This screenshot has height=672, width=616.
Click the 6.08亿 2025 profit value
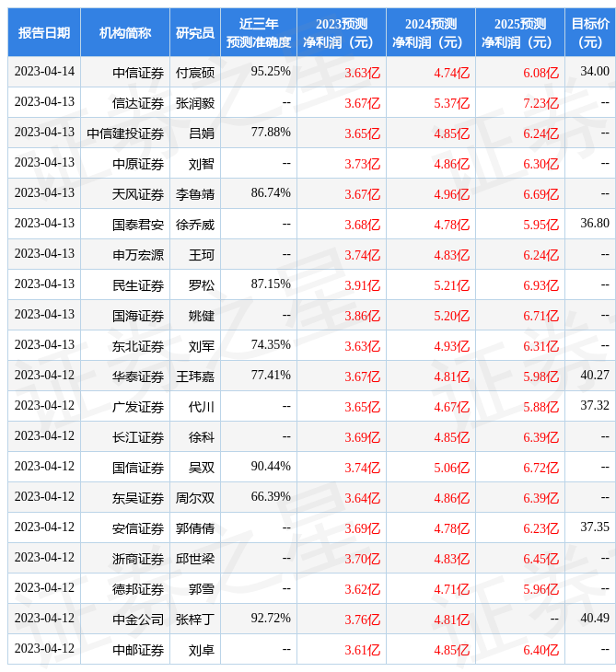pyautogui.click(x=541, y=73)
